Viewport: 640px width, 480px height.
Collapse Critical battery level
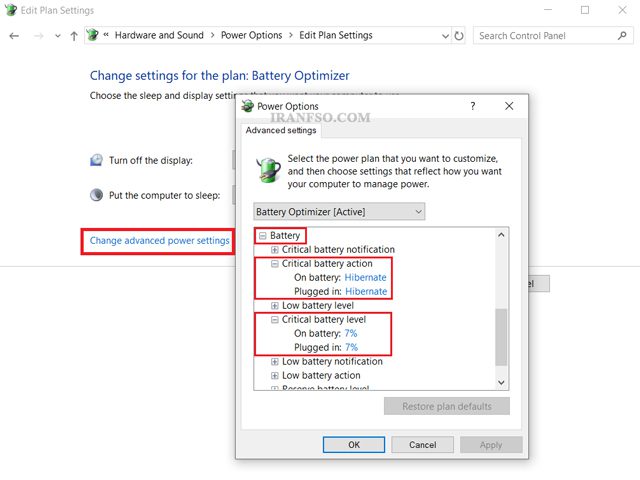[x=275, y=320]
